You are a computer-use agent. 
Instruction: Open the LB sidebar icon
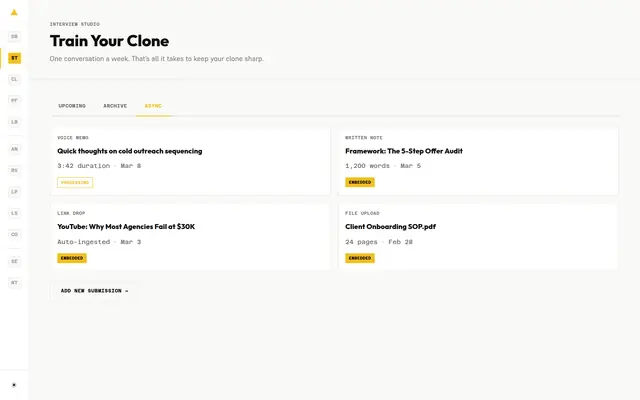pyautogui.click(x=14, y=122)
